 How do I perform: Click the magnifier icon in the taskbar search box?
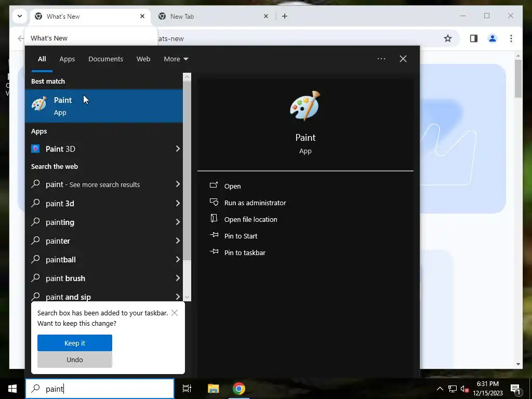pyautogui.click(x=35, y=389)
